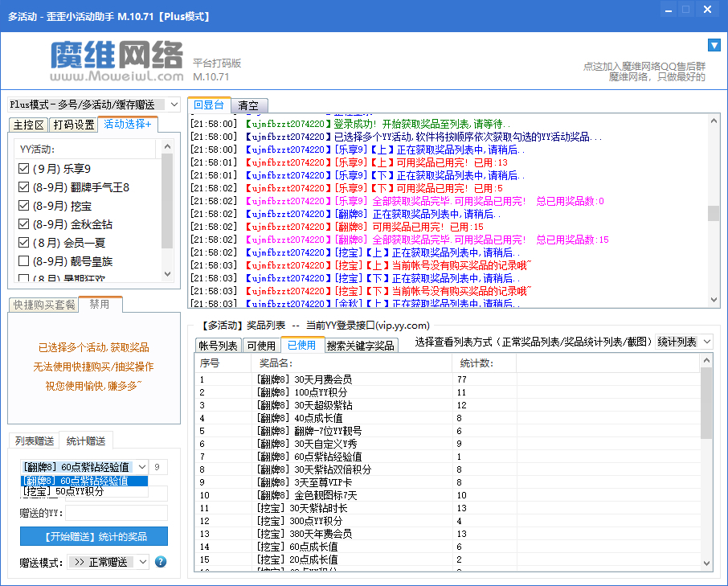Select the 已使用 prizes tab
This screenshot has height=586, width=728.
302,345
